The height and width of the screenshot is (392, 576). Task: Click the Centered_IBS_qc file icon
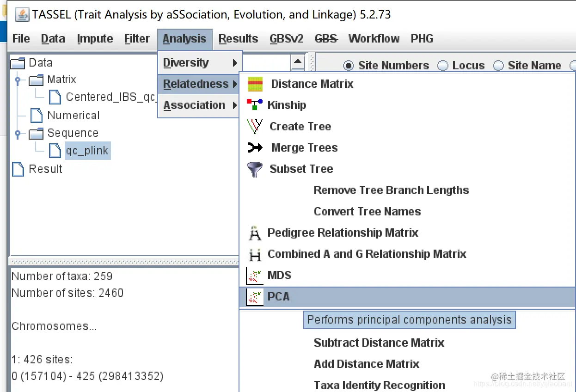click(x=55, y=97)
